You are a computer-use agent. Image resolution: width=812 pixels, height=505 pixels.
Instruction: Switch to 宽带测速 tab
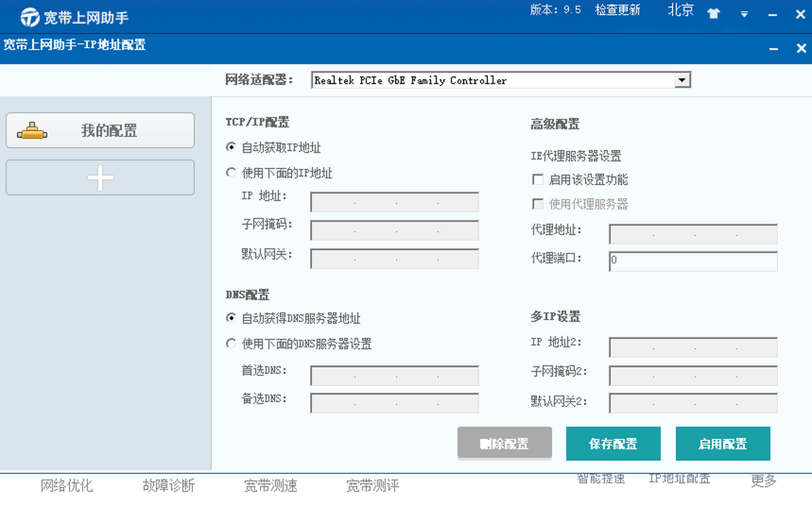[271, 485]
